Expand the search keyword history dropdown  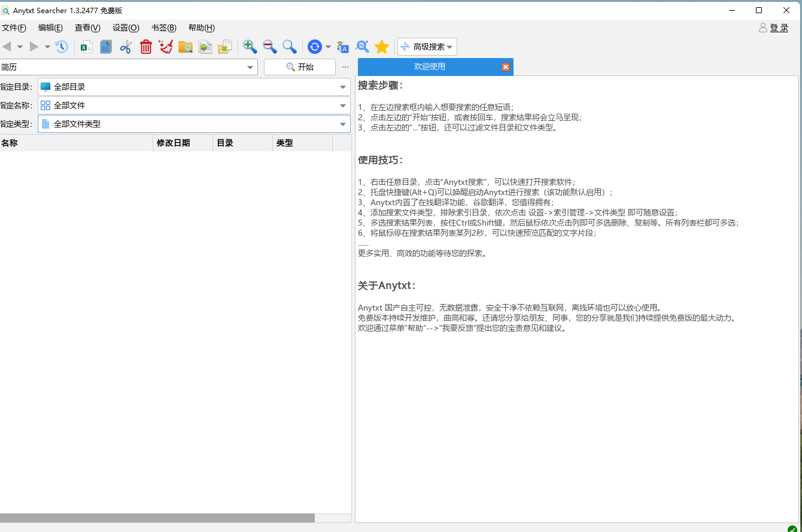pyautogui.click(x=251, y=68)
